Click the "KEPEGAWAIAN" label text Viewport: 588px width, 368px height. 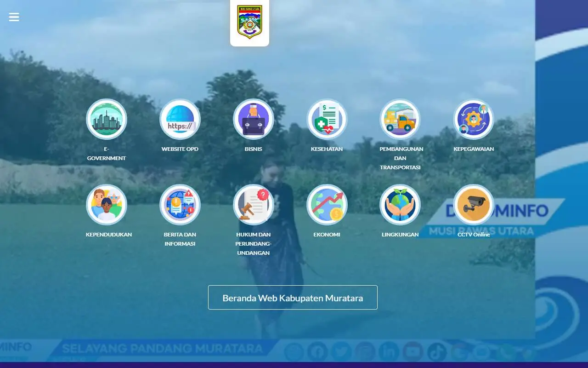474,149
